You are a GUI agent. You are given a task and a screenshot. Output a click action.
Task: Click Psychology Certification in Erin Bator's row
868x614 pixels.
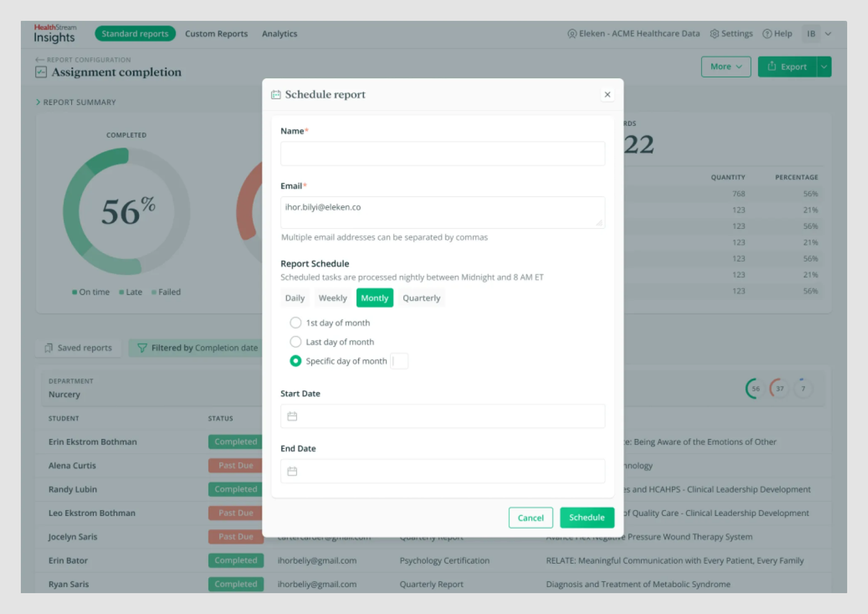444,561
